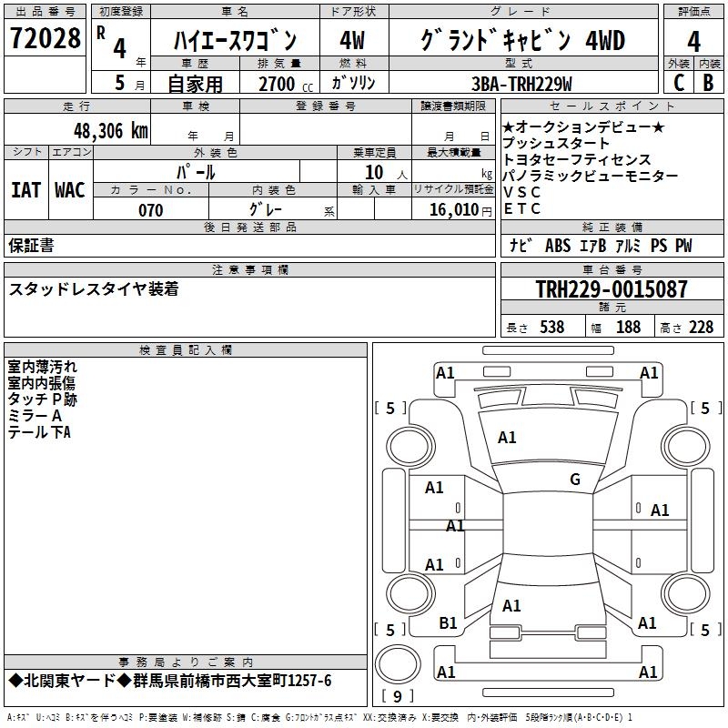
Task: Click PW equipment entry
Action: pos(683,246)
